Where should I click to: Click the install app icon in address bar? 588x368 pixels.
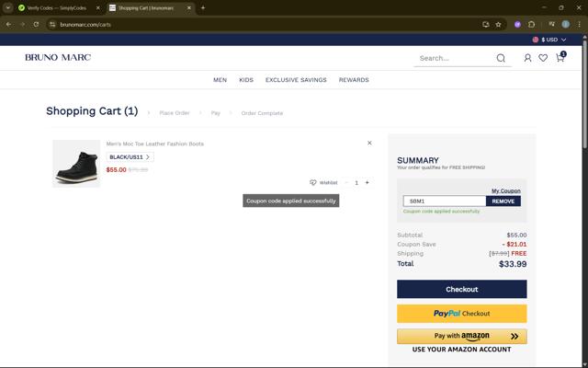pos(486,25)
